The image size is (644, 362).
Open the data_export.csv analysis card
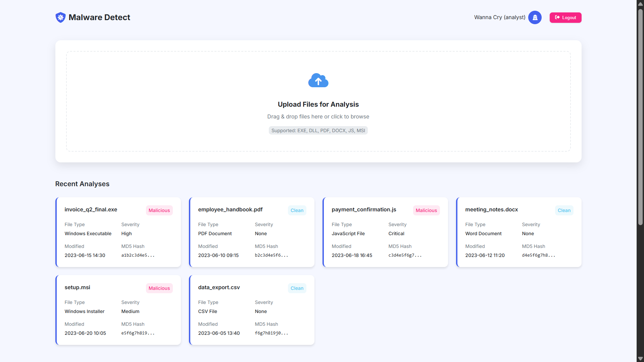click(x=252, y=310)
